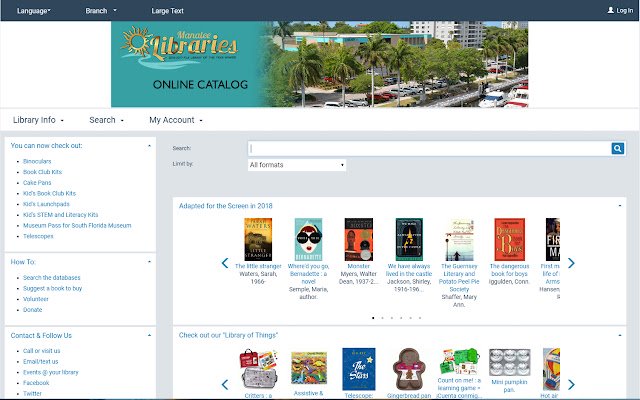This screenshot has width=640, height=400.
Task: Open The dangerous book for boys title link
Action: tap(509, 270)
